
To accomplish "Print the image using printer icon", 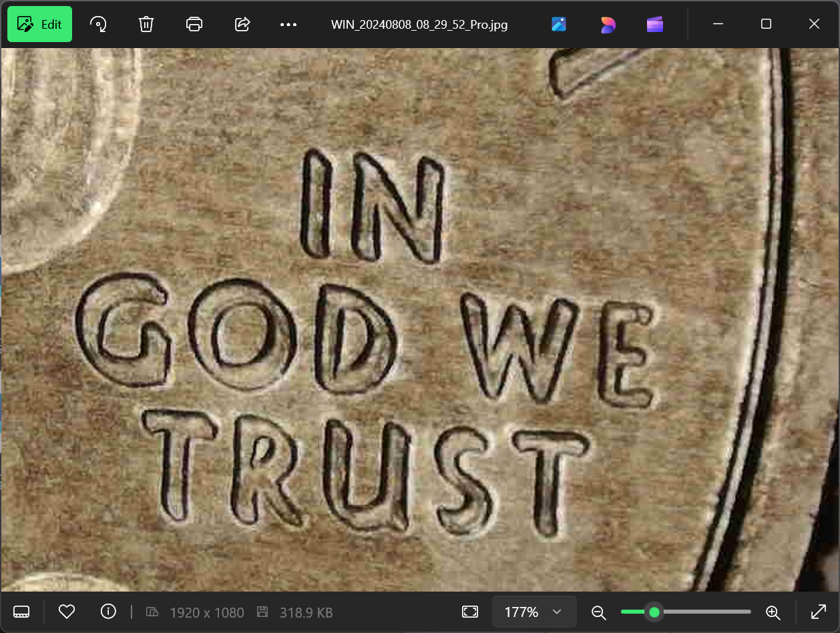I will coord(194,24).
